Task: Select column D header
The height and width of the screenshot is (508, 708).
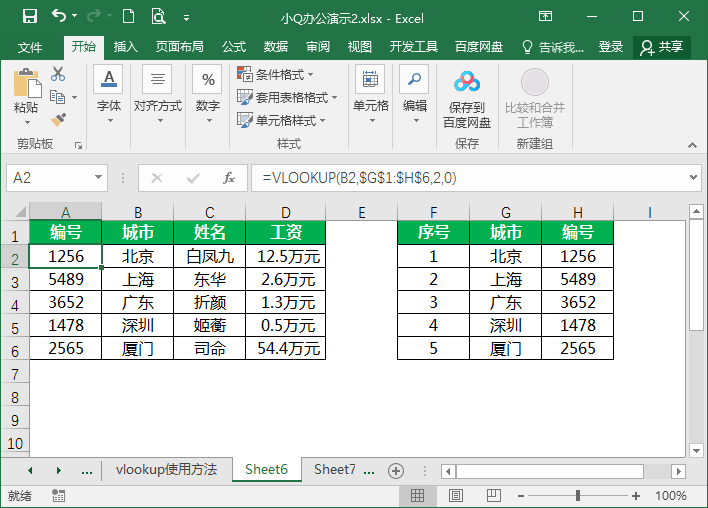Action: pyautogui.click(x=285, y=212)
